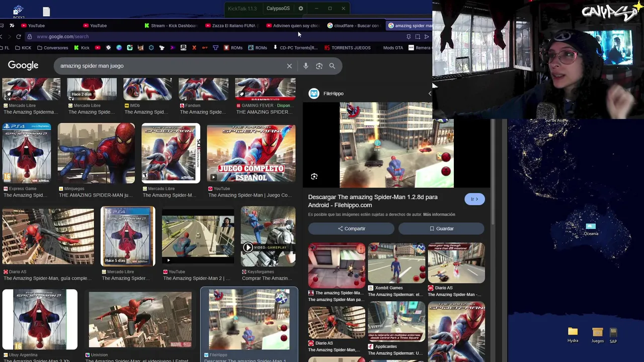
Task: Submit search with the magnifier icon
Action: pyautogui.click(x=332, y=66)
